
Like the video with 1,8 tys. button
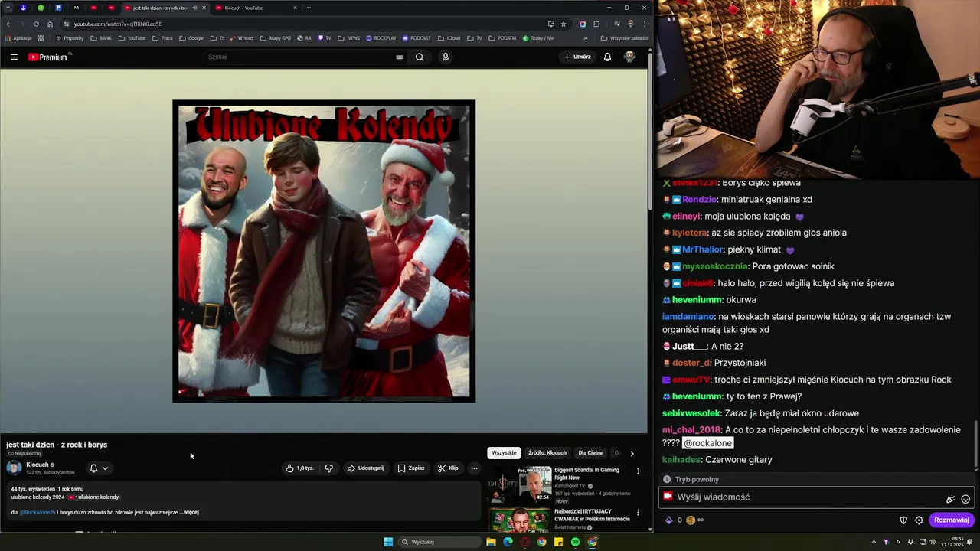299,468
